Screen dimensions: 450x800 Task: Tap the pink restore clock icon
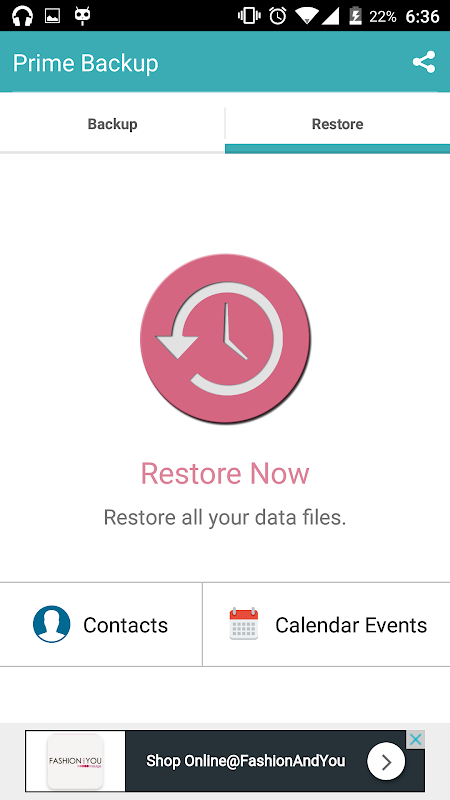click(225, 339)
